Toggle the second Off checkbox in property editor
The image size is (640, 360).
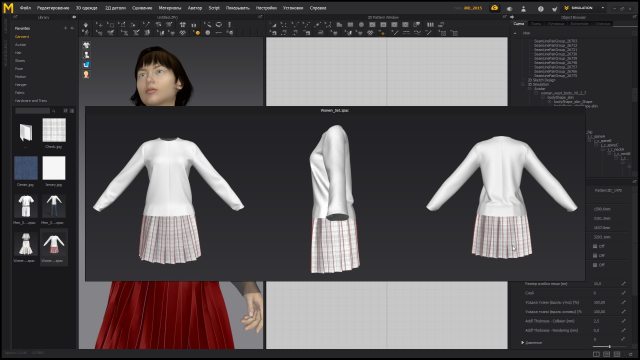click(x=595, y=256)
